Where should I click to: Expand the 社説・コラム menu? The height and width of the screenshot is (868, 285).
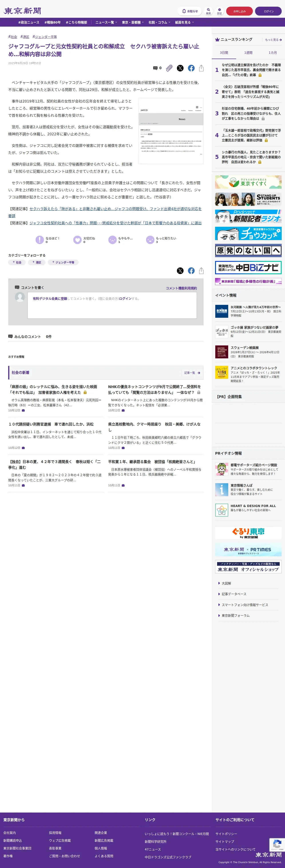(x=160, y=22)
